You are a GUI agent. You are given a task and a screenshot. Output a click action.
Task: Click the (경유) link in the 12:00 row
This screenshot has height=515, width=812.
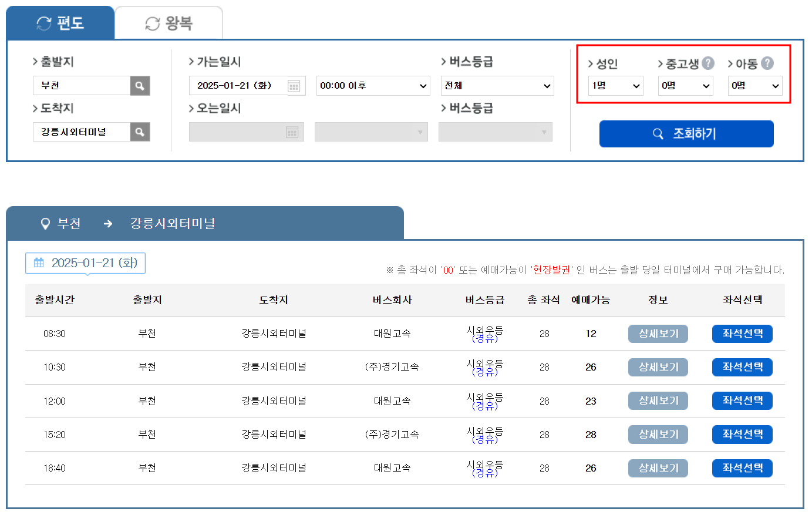485,406
